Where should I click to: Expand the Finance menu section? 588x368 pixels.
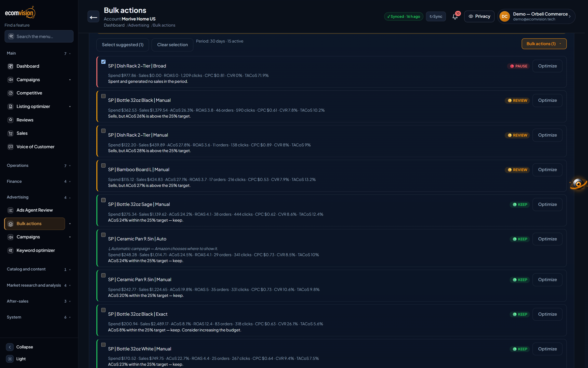[x=39, y=182]
